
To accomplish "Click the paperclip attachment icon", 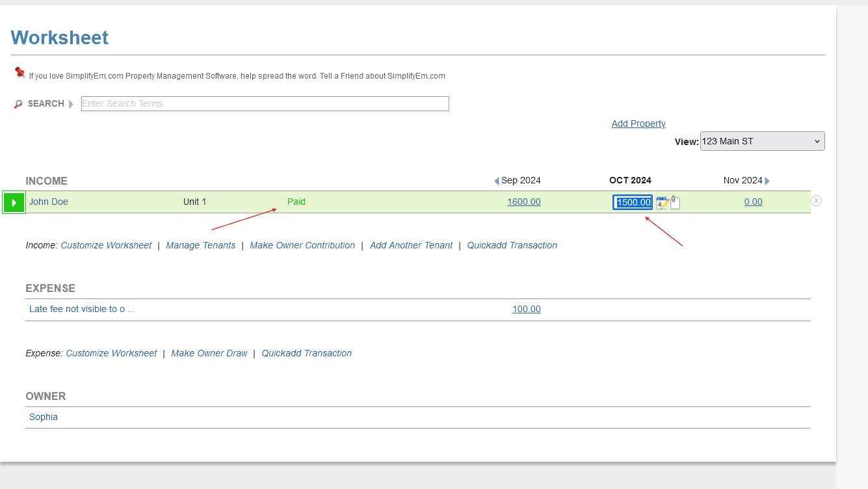I will tap(675, 202).
